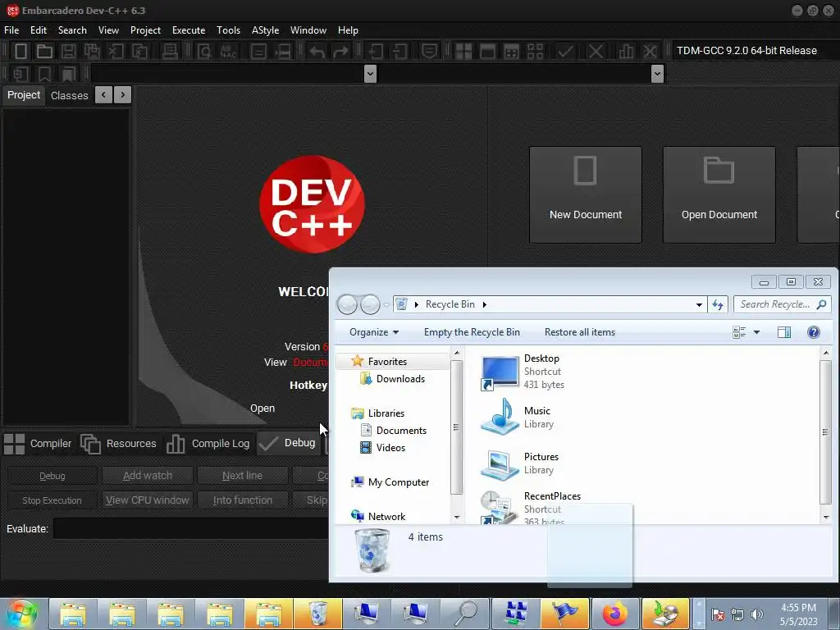This screenshot has height=630, width=840.
Task: Click the Search Recycle Bin field
Action: pos(782,304)
